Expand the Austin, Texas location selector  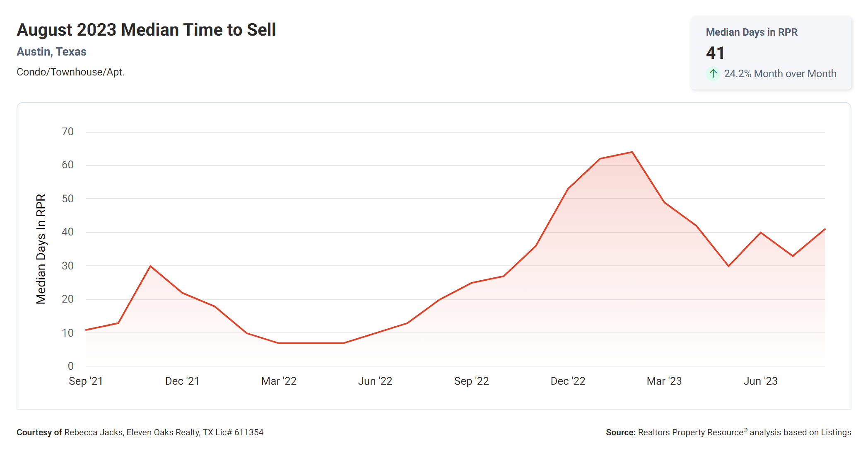(51, 51)
